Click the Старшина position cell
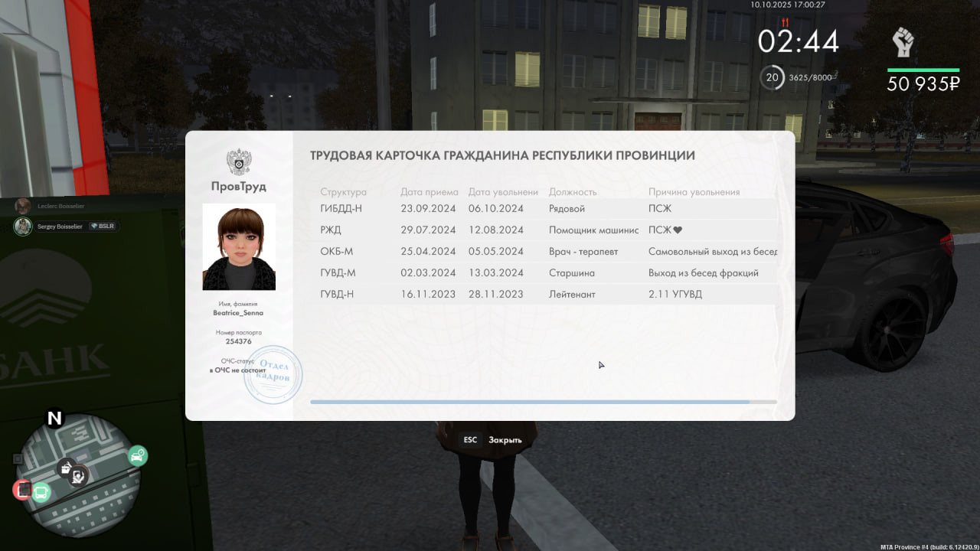 click(571, 272)
